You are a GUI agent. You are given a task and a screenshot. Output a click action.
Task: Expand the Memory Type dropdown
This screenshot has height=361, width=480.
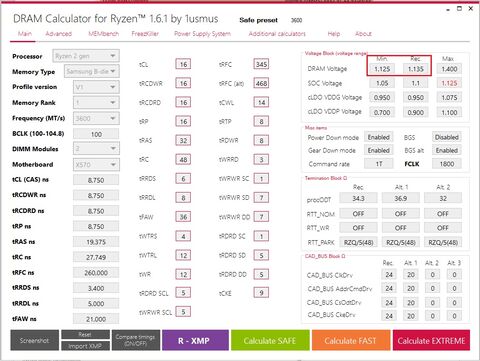pos(92,71)
